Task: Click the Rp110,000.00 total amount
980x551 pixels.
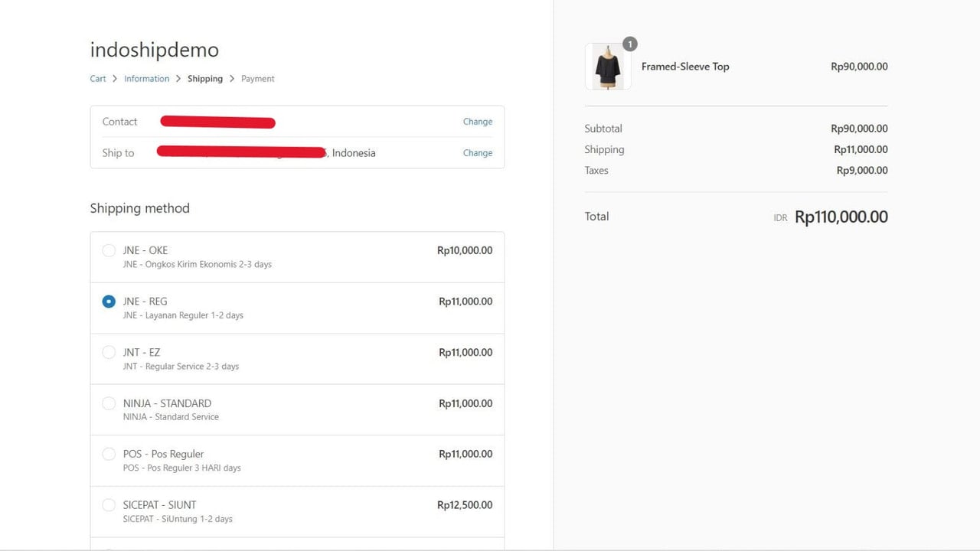Action: (841, 217)
